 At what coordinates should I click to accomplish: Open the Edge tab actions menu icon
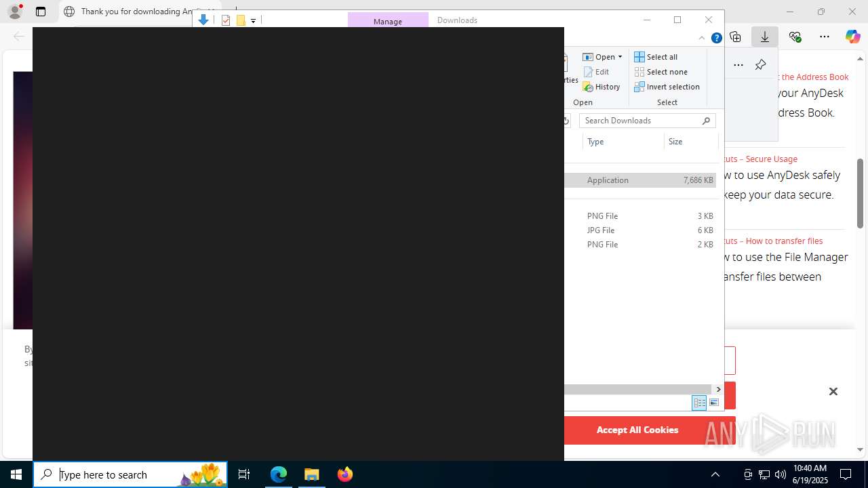click(x=41, y=12)
